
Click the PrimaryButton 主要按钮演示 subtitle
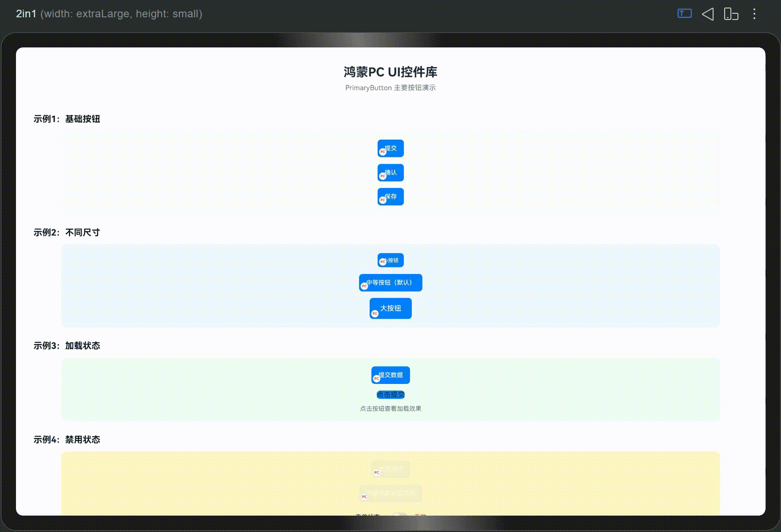pos(390,88)
